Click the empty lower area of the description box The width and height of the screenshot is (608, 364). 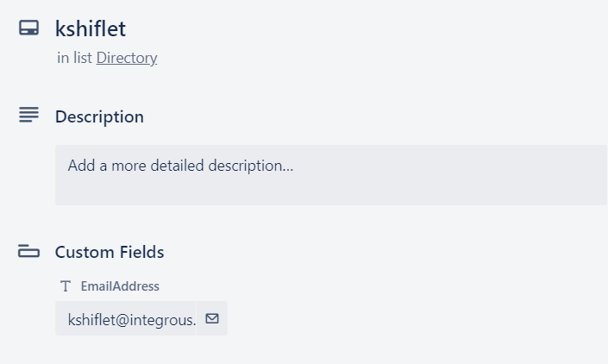point(331,191)
